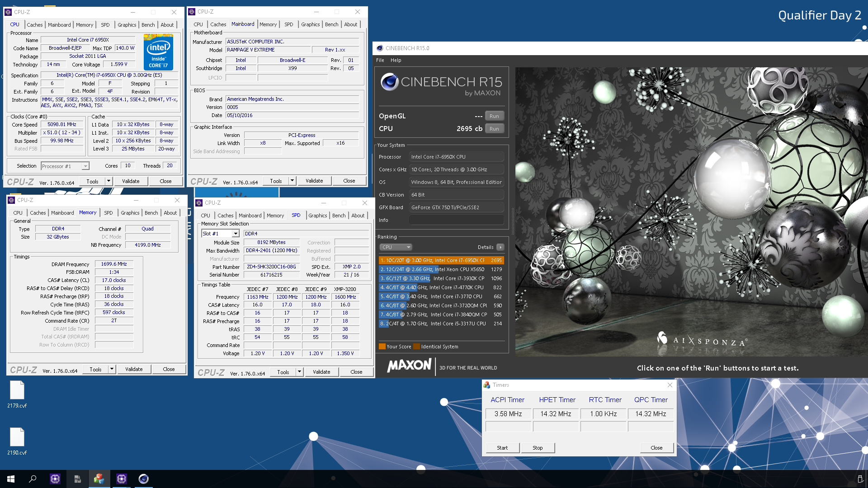Run the OpenGL benchmark
Image resolution: width=868 pixels, height=488 pixels.
pos(494,116)
